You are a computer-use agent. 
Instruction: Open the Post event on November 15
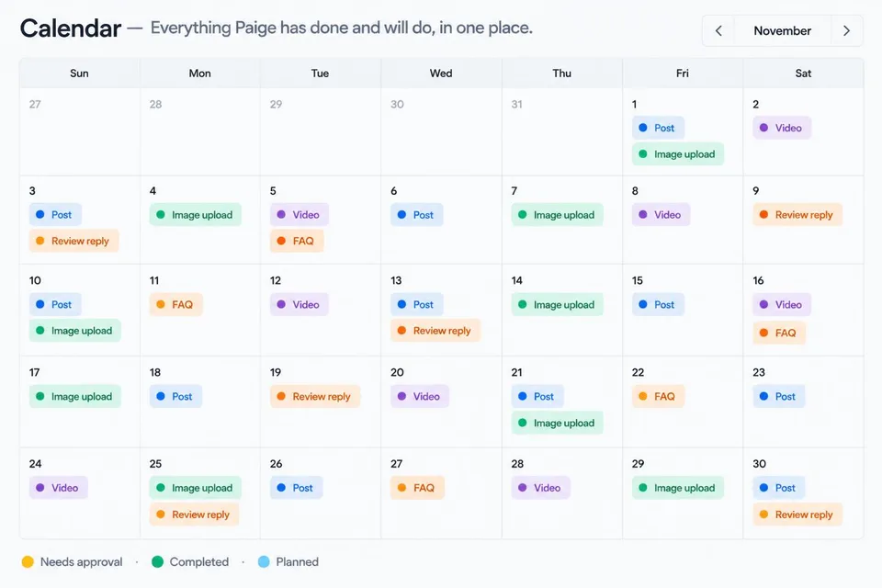click(x=658, y=304)
